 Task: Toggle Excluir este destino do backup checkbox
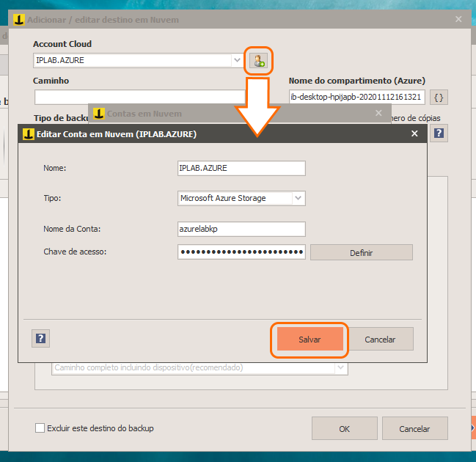40,428
